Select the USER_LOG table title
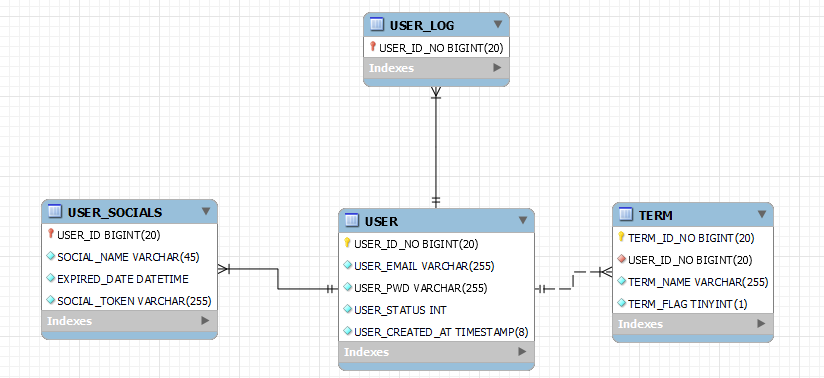This screenshot has width=824, height=378. click(422, 25)
